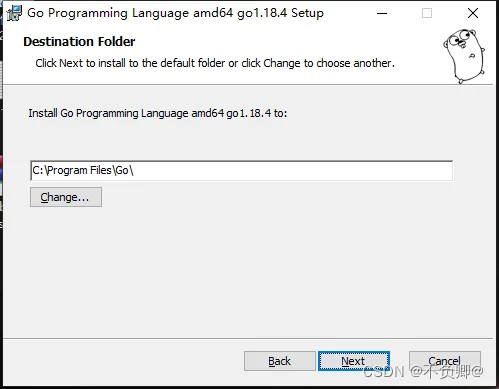Viewport: 499px width, 389px height.
Task: Click the 'Destination Folder' heading
Action: [79, 42]
